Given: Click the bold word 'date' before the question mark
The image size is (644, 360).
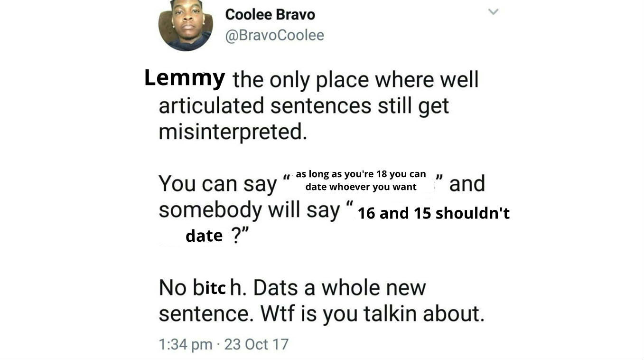Looking at the screenshot, I should click(204, 236).
